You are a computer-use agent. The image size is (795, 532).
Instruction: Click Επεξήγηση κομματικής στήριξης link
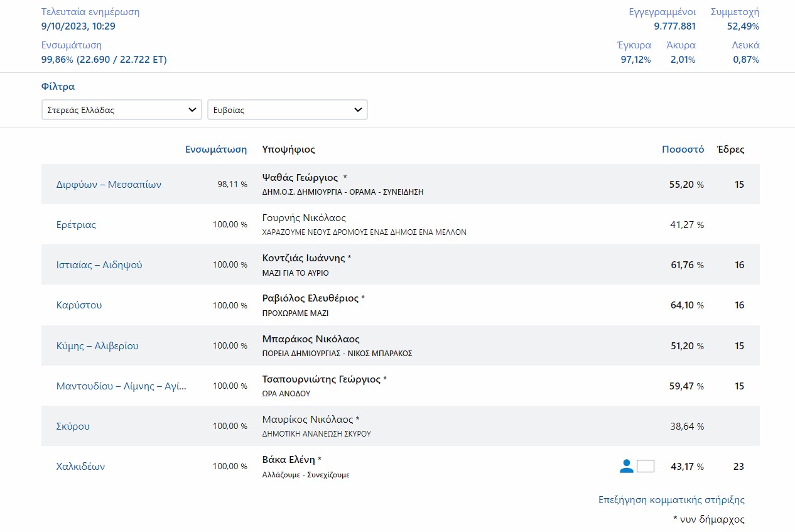coord(671,500)
